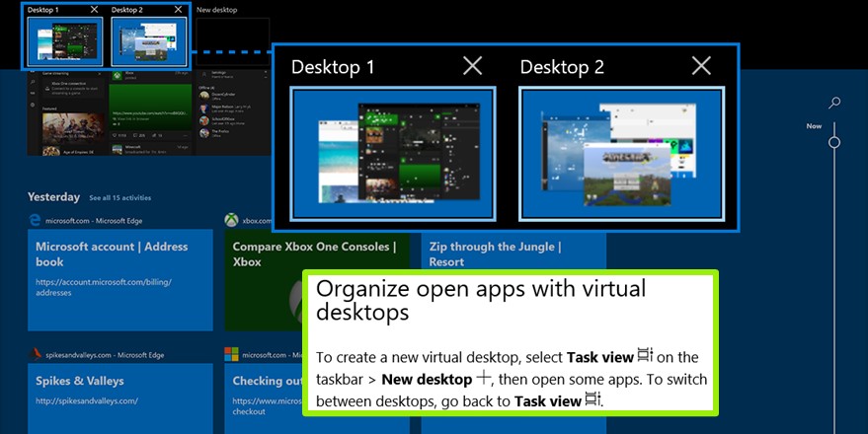
Task: Open the timeline search magnifier icon
Action: (834, 103)
